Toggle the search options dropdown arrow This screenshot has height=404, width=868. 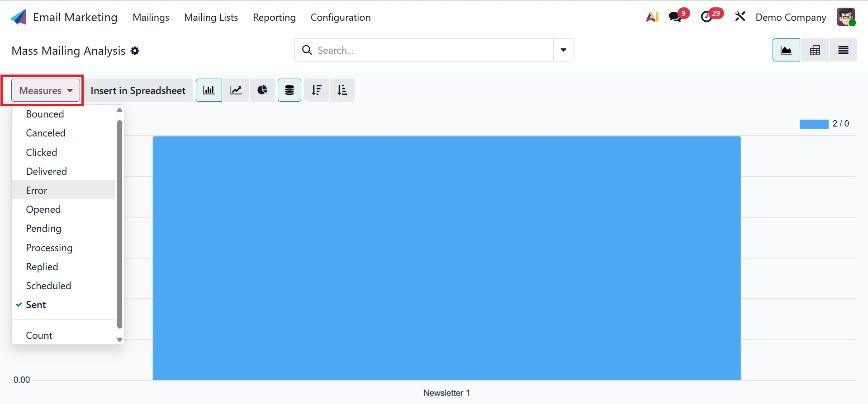(564, 50)
